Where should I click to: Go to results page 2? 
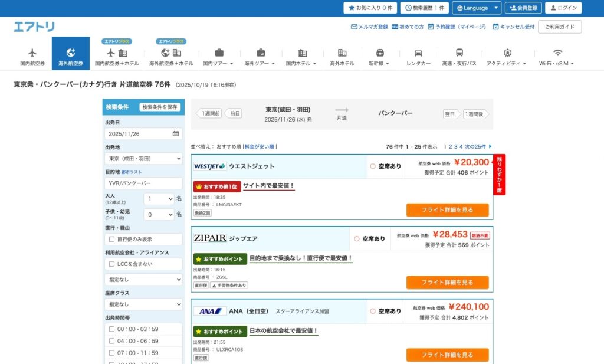pos(451,146)
